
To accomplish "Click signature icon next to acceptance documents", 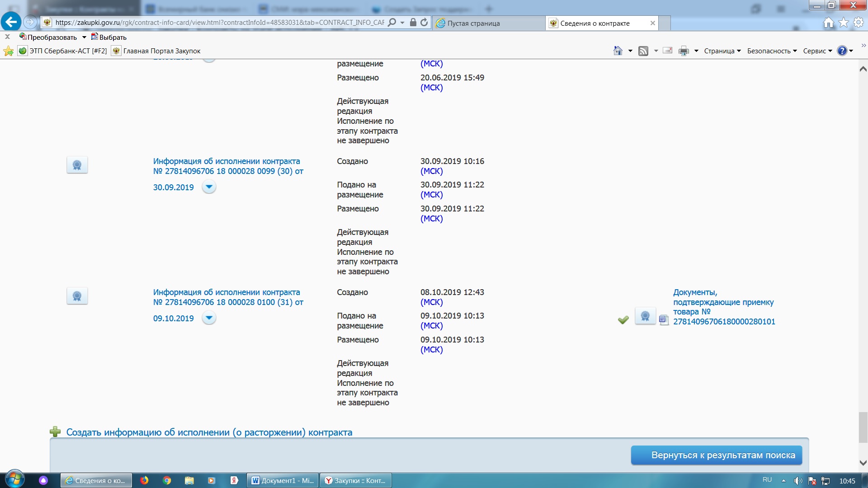I will 645,316.
